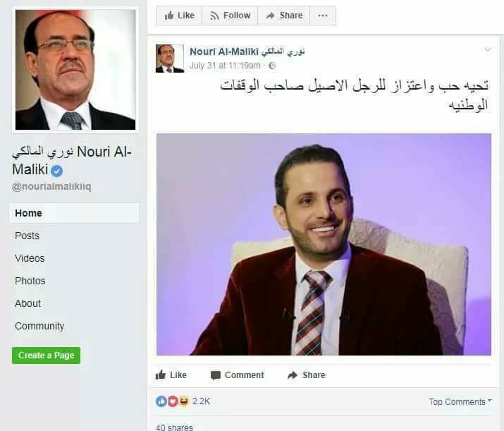This screenshot has width=504, height=431.
Task: Share the post via arrow icon
Action: (x=307, y=375)
